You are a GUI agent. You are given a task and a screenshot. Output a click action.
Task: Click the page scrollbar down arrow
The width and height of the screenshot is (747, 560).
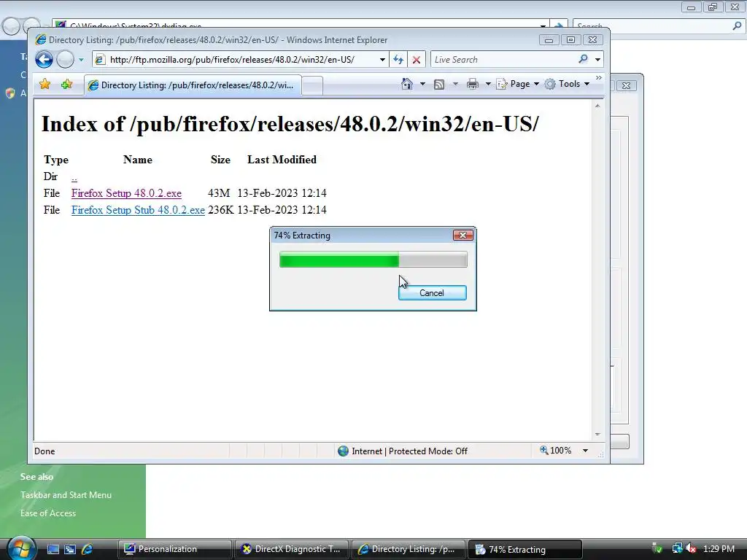597,435
